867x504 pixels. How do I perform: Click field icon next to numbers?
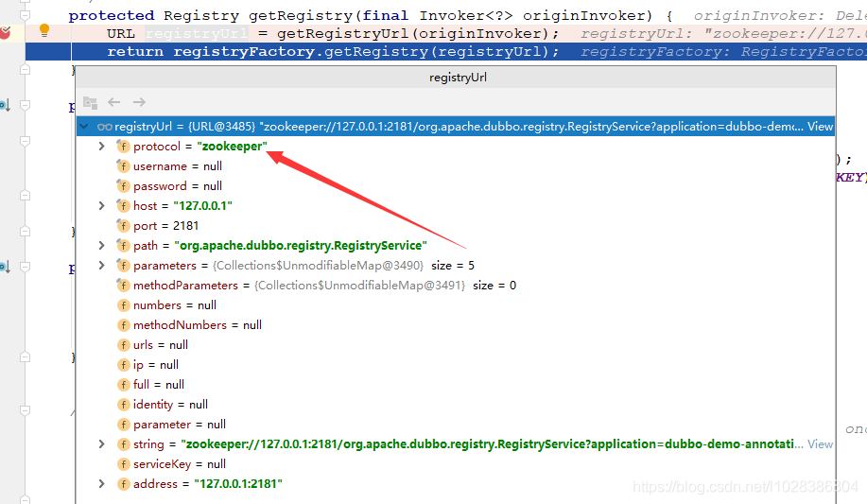tap(123, 305)
